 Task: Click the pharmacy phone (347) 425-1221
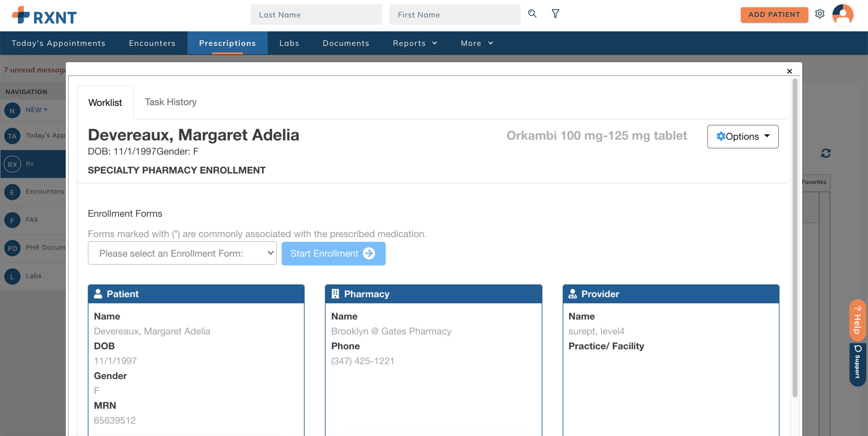click(363, 361)
